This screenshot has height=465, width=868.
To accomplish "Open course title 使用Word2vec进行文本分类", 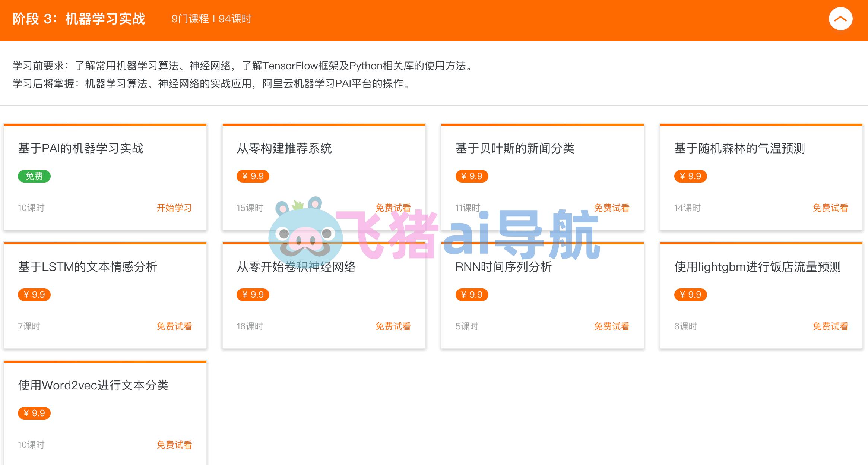I will click(93, 385).
